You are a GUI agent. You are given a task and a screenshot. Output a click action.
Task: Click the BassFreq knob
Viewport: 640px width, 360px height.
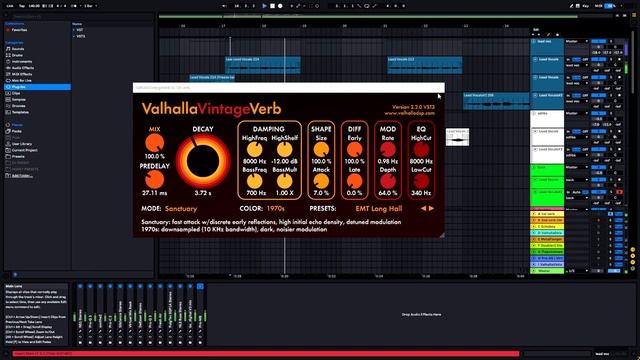(254, 181)
